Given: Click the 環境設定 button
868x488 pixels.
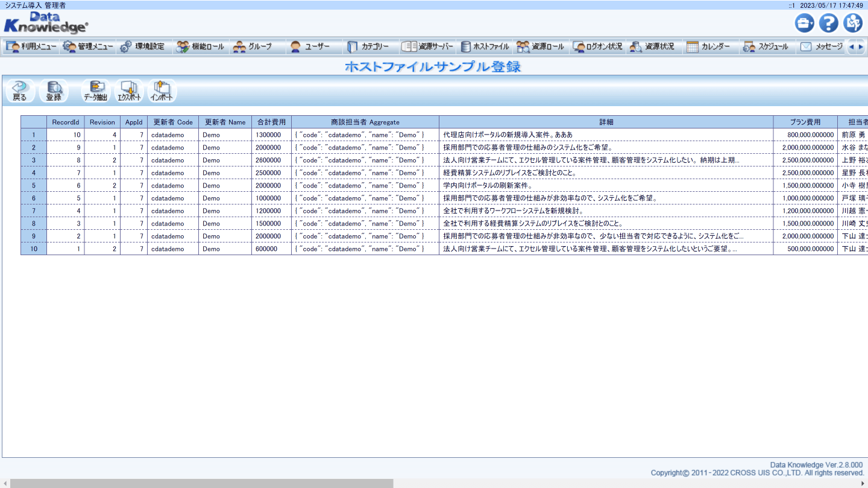Looking at the screenshot, I should pos(144,46).
